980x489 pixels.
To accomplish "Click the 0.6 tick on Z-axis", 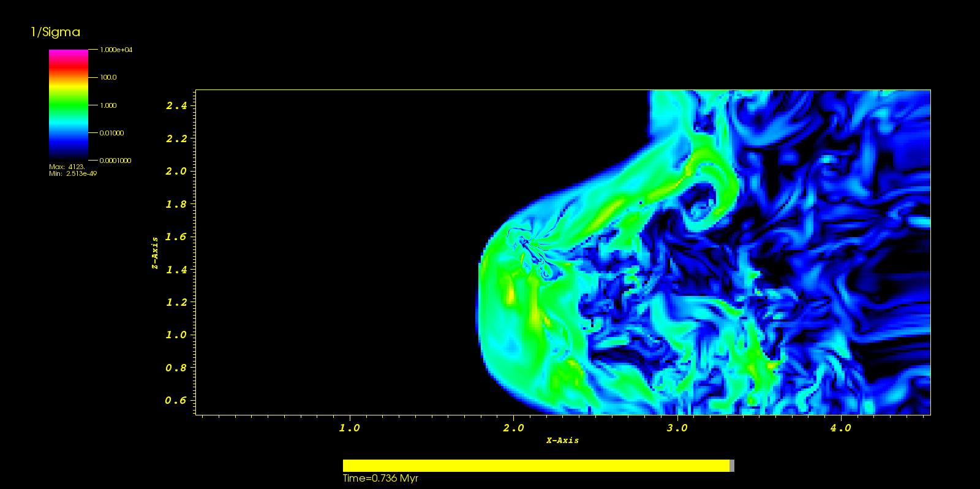I will (176, 400).
